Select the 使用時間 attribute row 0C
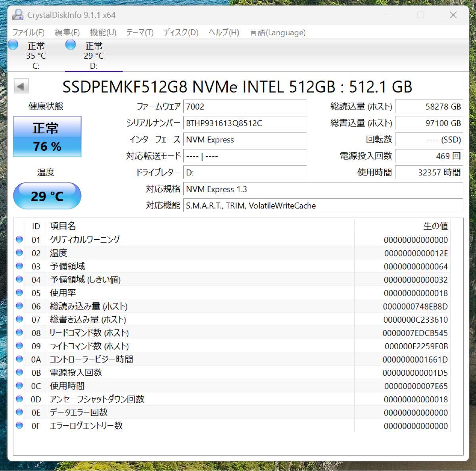The width and height of the screenshot is (476, 471). pos(232,386)
